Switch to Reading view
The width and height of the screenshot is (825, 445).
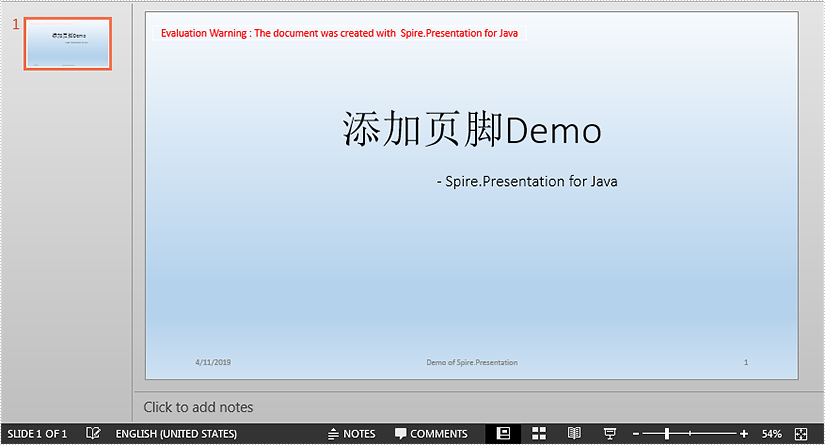coord(574,433)
